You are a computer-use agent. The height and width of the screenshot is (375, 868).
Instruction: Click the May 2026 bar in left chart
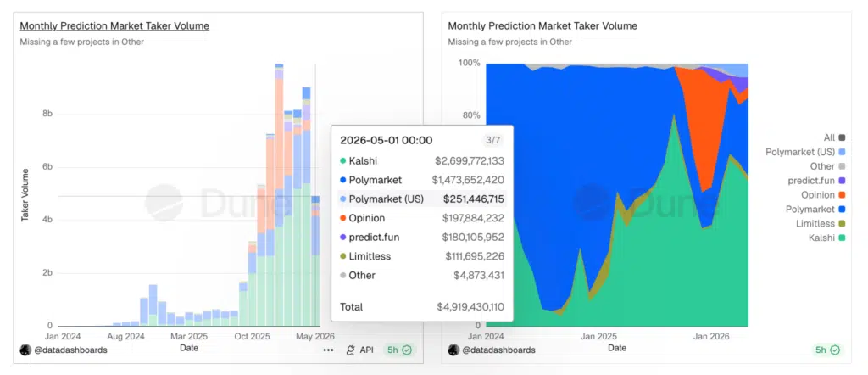pyautogui.click(x=315, y=260)
